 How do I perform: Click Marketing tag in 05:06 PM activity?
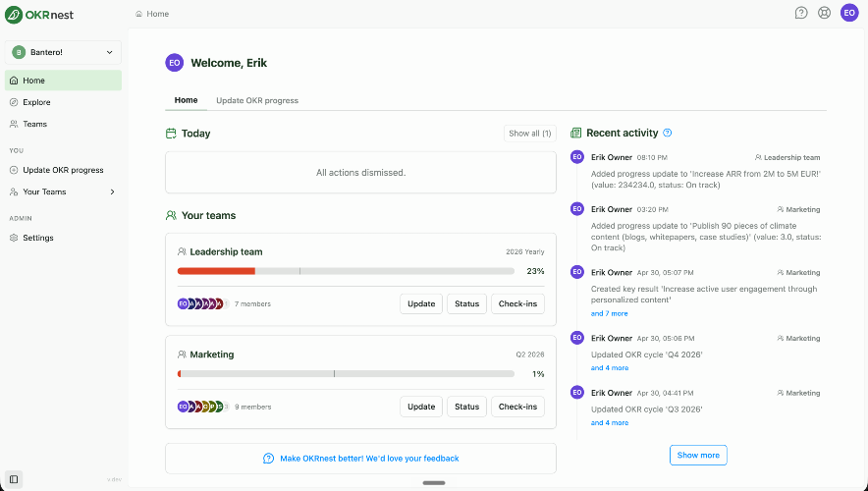tap(798, 338)
